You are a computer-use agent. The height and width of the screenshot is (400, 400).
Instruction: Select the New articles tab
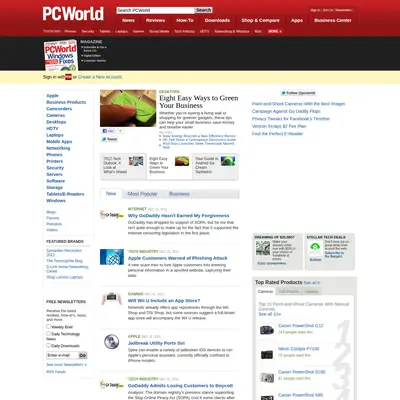click(111, 193)
